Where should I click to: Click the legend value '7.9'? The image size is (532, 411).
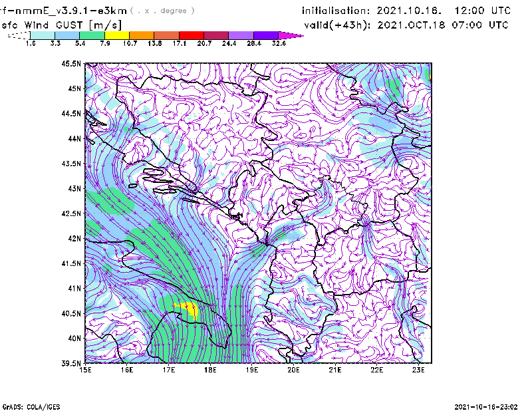105,43
